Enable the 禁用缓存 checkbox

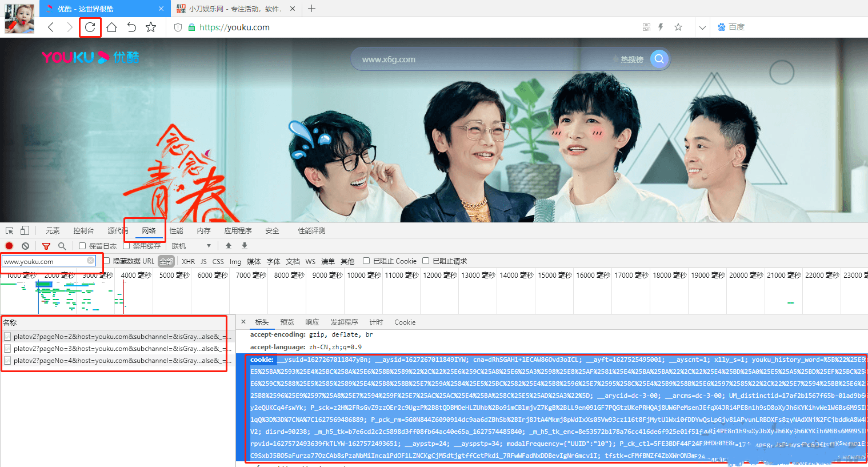click(x=127, y=245)
